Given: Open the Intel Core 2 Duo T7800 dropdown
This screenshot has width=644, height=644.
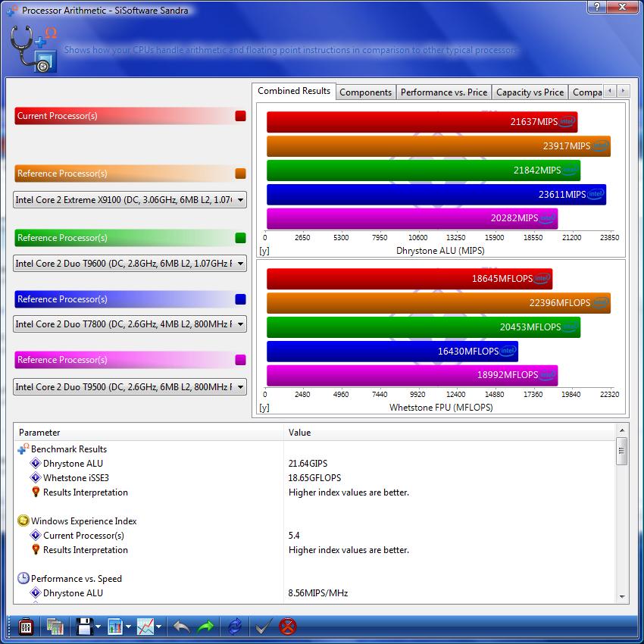Looking at the screenshot, I should (130, 324).
